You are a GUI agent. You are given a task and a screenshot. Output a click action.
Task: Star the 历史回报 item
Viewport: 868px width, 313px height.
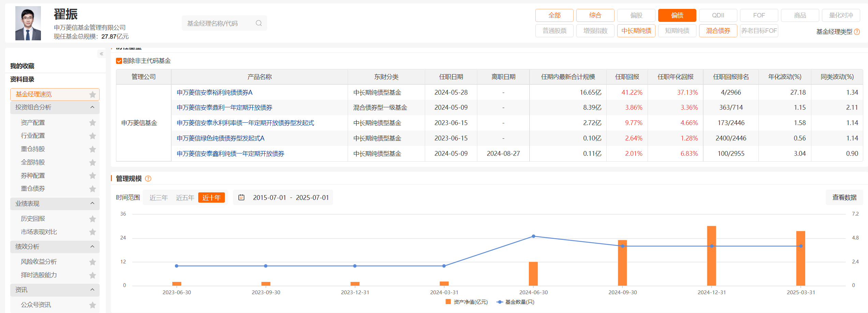92,219
